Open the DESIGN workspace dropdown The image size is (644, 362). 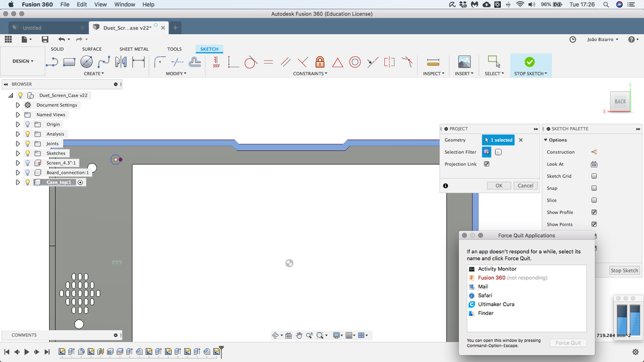coord(23,61)
